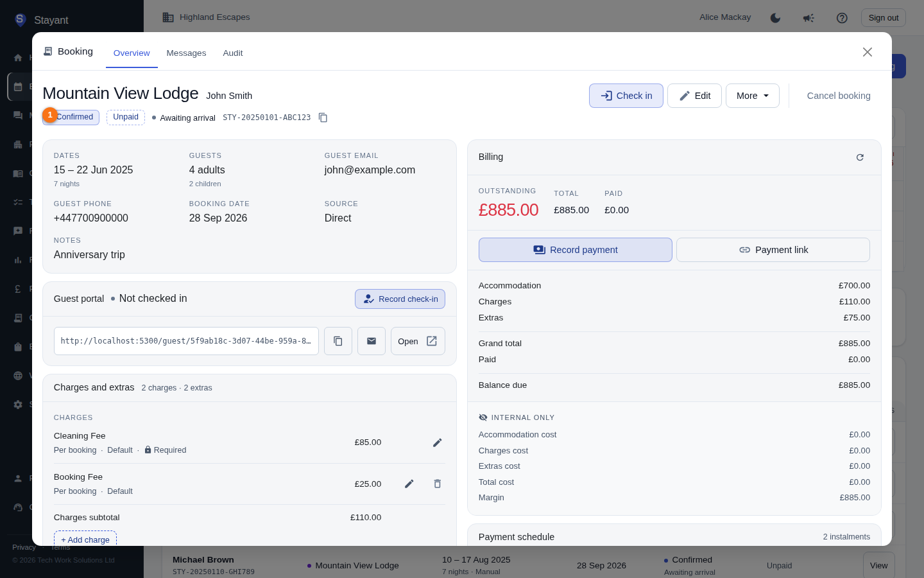Refresh the Billing panel
This screenshot has width=924, height=578.
(x=860, y=157)
